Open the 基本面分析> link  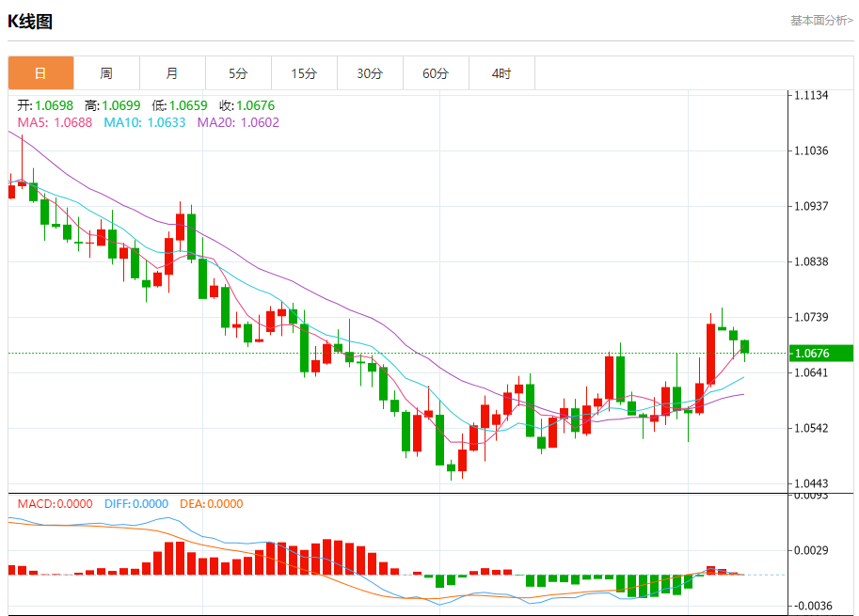pos(821,21)
